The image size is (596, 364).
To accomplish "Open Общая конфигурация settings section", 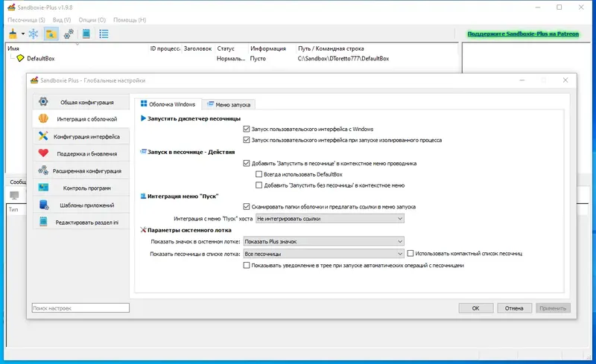I will pos(81,102).
